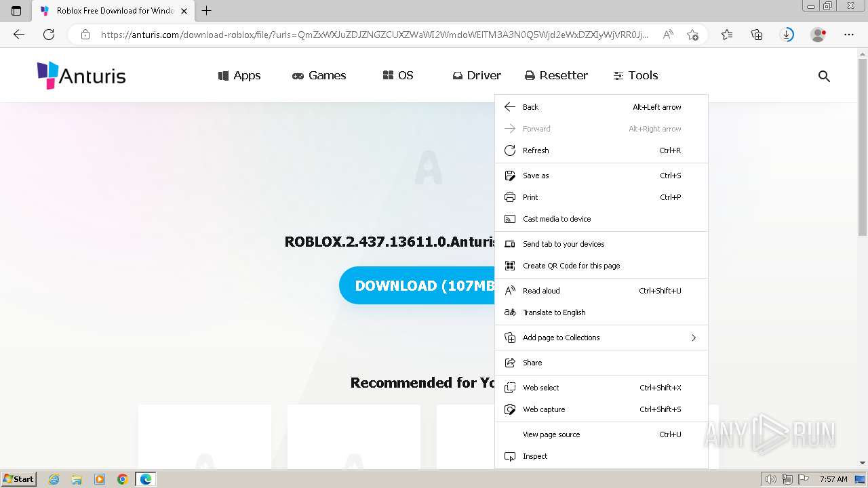Select Cast media to device

click(x=601, y=219)
